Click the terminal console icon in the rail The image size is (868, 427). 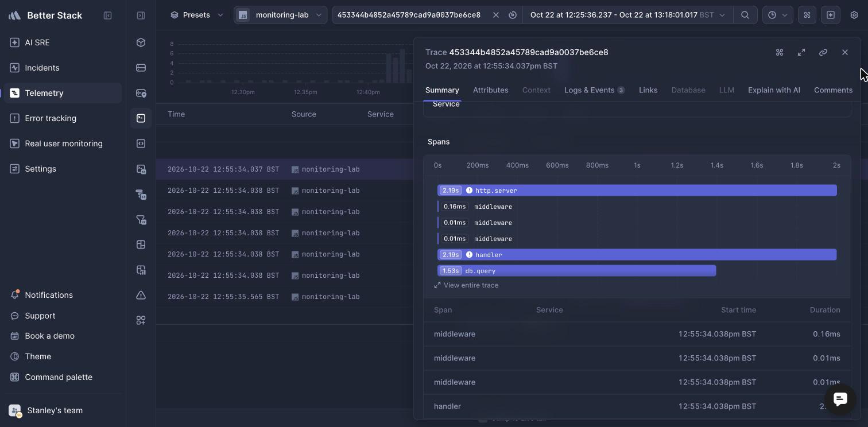pyautogui.click(x=141, y=118)
